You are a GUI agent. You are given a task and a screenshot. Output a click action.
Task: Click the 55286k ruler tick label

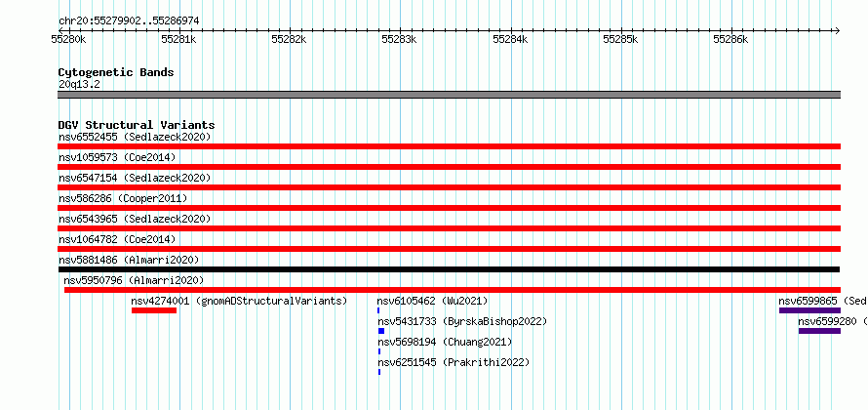730,39
